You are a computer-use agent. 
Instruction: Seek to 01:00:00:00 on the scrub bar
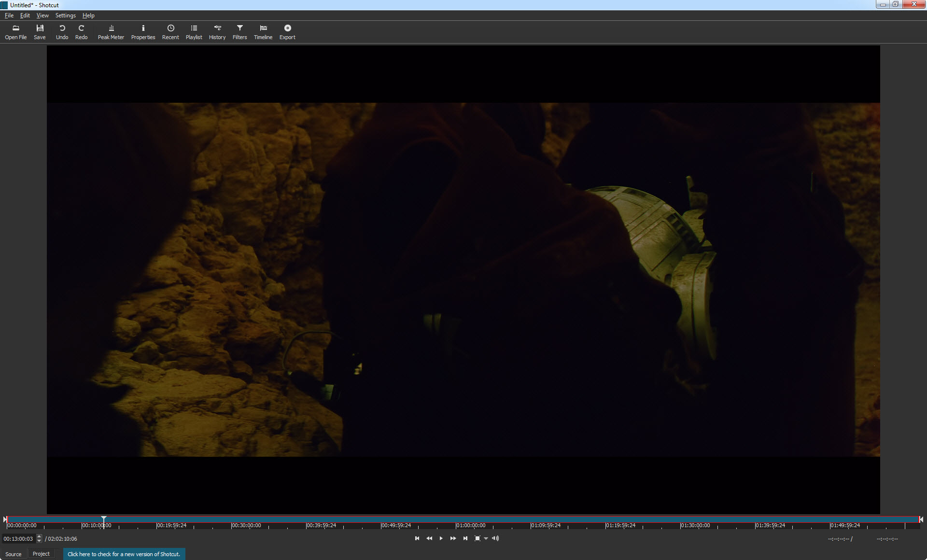[x=471, y=525]
